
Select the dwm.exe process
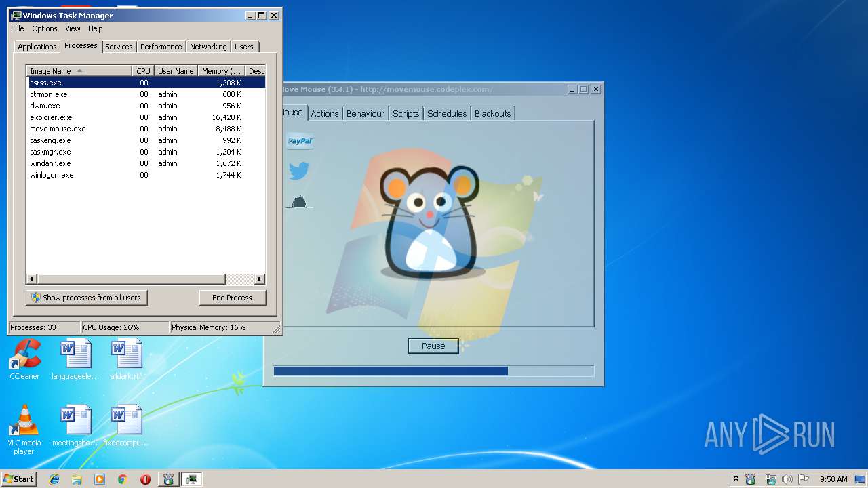coord(145,106)
